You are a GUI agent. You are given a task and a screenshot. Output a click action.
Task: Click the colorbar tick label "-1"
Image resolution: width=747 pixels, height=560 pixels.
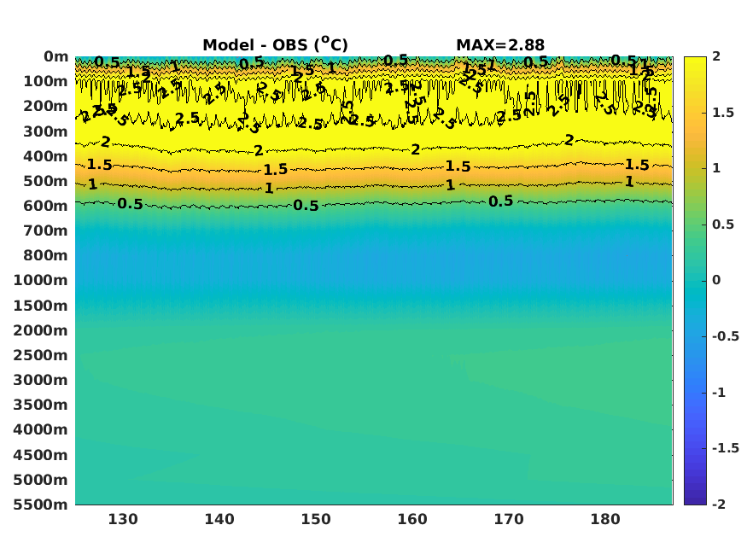point(719,393)
